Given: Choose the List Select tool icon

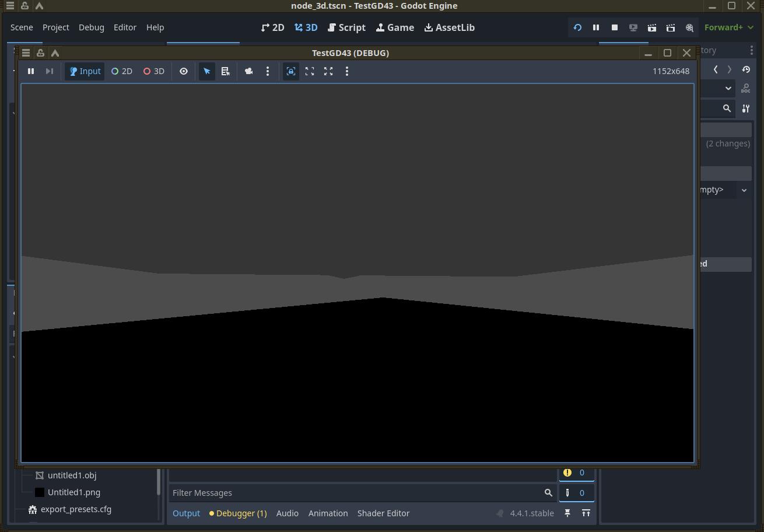Looking at the screenshot, I should [x=226, y=71].
